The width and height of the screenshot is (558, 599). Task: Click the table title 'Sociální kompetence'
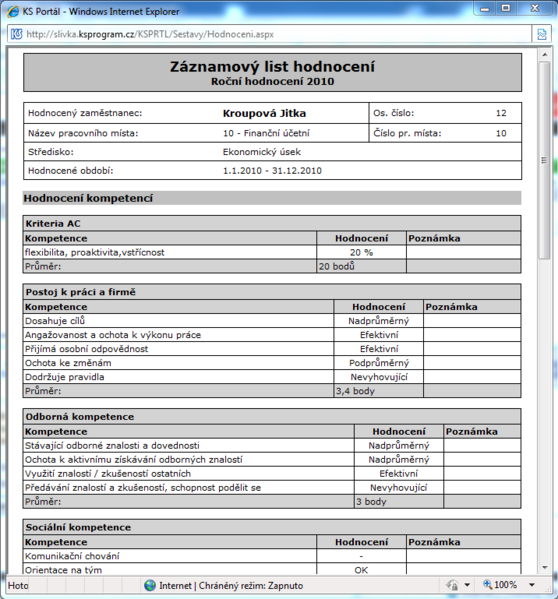tap(78, 528)
